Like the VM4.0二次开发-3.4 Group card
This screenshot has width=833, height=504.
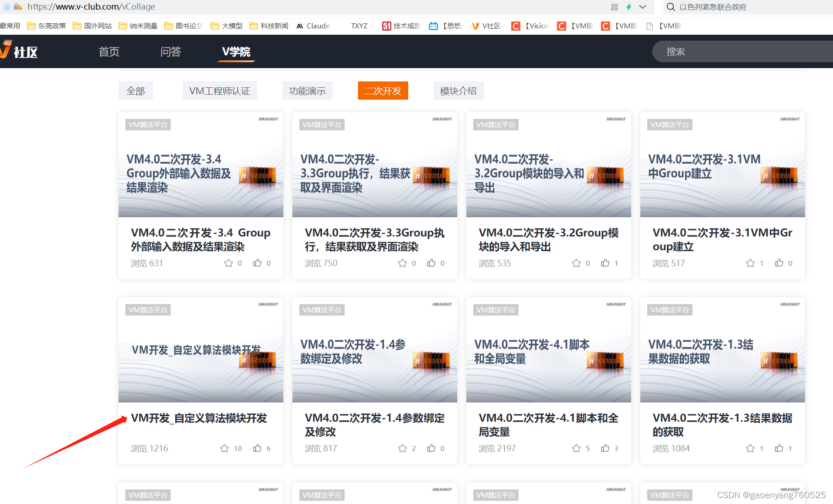257,263
